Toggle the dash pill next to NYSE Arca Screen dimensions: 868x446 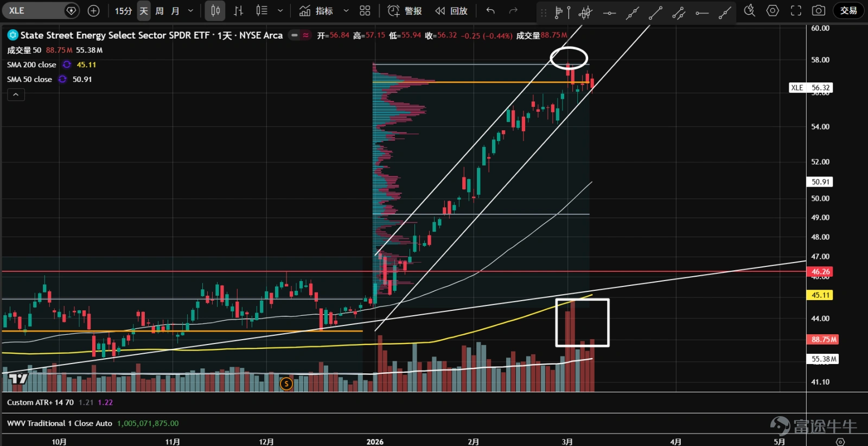[x=295, y=35]
